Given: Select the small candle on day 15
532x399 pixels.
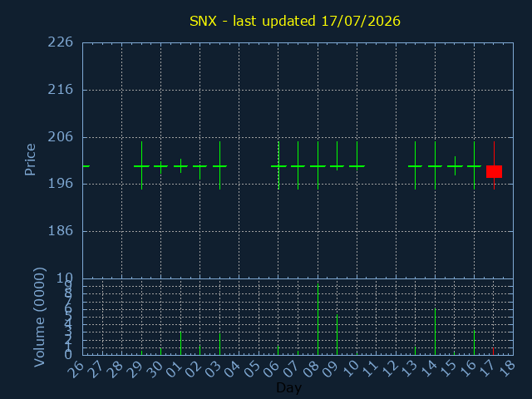Looking at the screenshot, I should pyautogui.click(x=455, y=166).
